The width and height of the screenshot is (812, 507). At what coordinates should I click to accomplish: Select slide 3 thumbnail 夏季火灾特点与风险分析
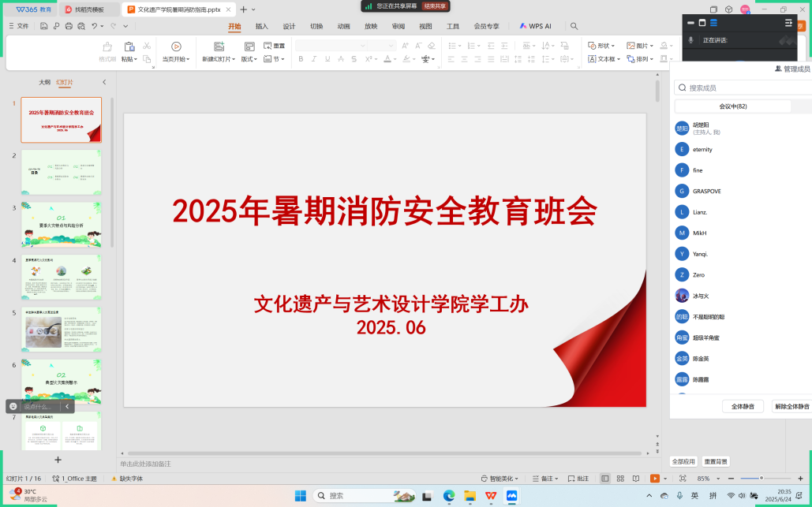point(61,225)
